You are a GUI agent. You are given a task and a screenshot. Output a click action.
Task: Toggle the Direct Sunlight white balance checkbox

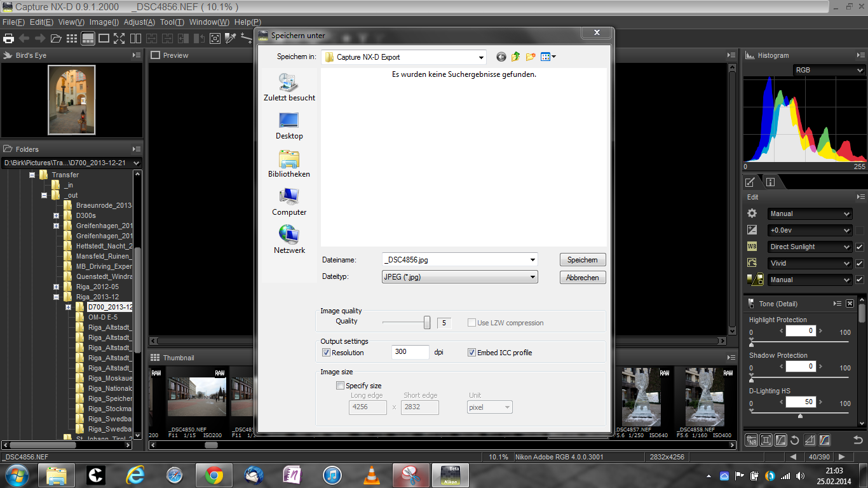pyautogui.click(x=860, y=247)
